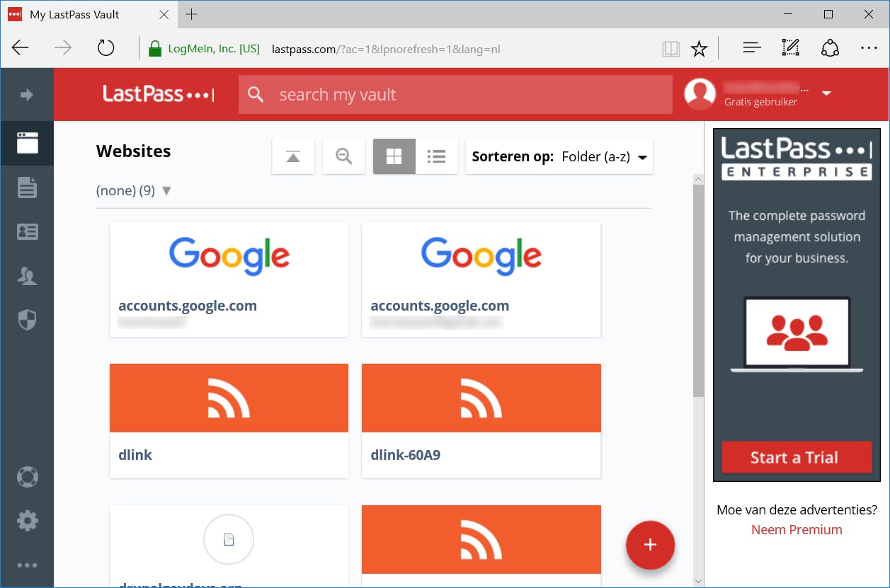The height and width of the screenshot is (588, 890).
Task: Open the first accounts.google.com card
Action: click(x=229, y=279)
